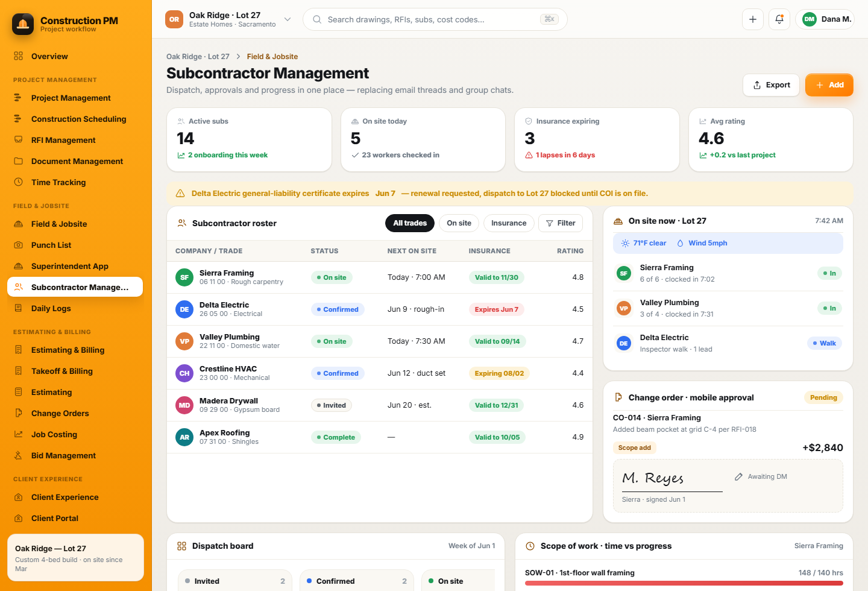Click the Estimating & Billing sidebar icon
The height and width of the screenshot is (591, 868).
pos(18,350)
